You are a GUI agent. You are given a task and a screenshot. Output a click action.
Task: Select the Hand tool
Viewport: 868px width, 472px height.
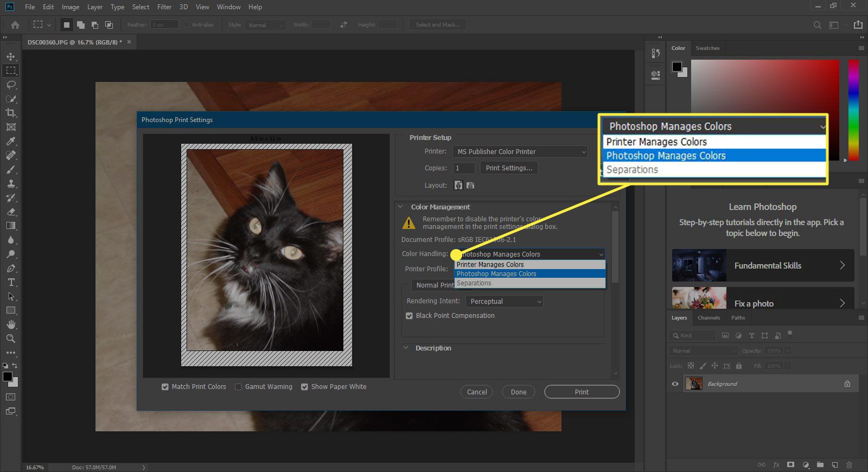[11, 324]
